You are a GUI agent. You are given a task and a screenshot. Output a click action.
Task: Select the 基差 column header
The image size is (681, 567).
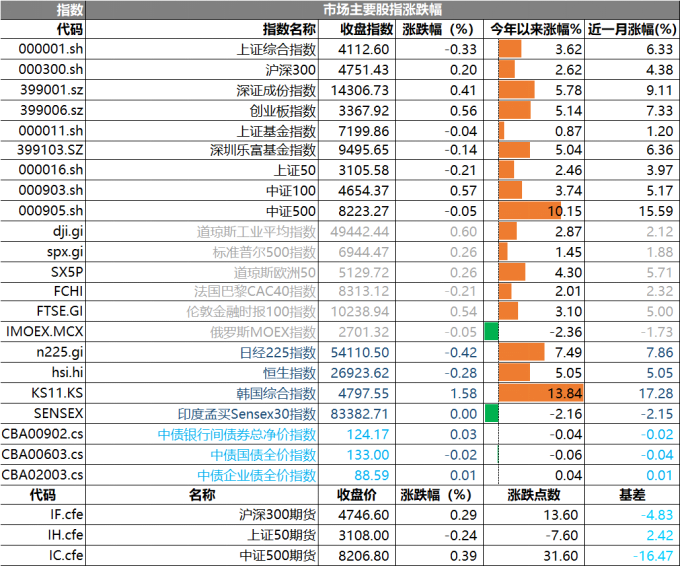coord(631,495)
